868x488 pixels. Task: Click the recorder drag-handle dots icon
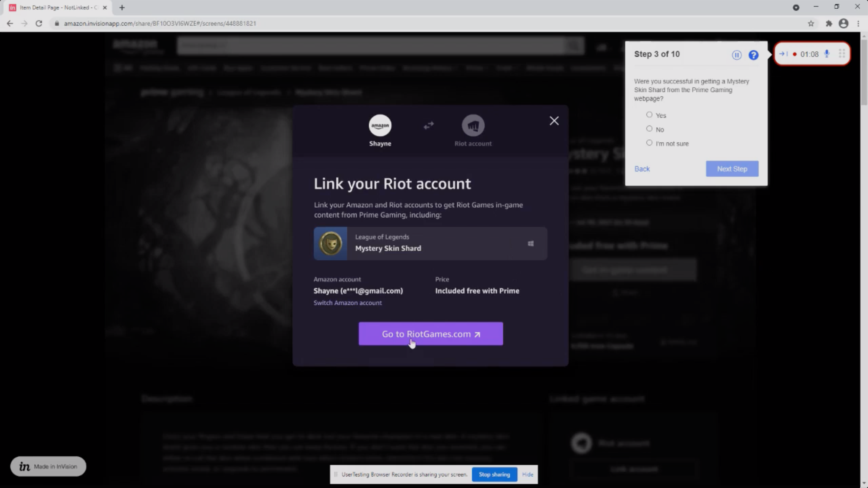pos(842,54)
